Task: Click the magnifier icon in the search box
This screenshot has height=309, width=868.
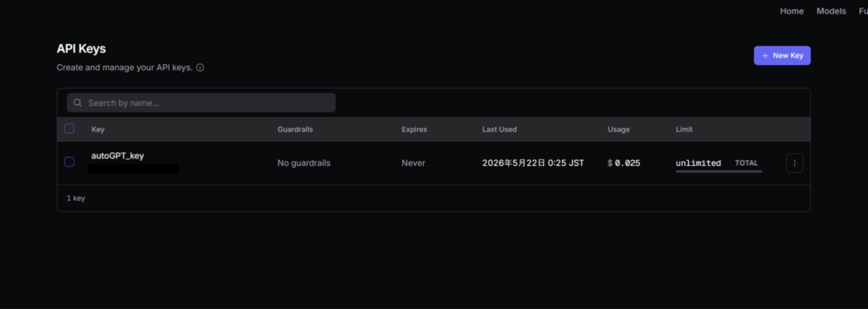Action: tap(77, 102)
